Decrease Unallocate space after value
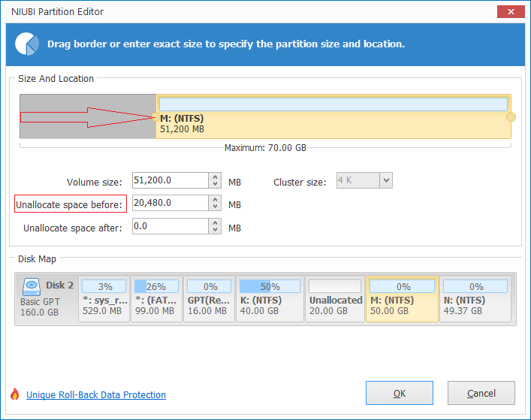The height and width of the screenshot is (420, 531). [x=216, y=230]
